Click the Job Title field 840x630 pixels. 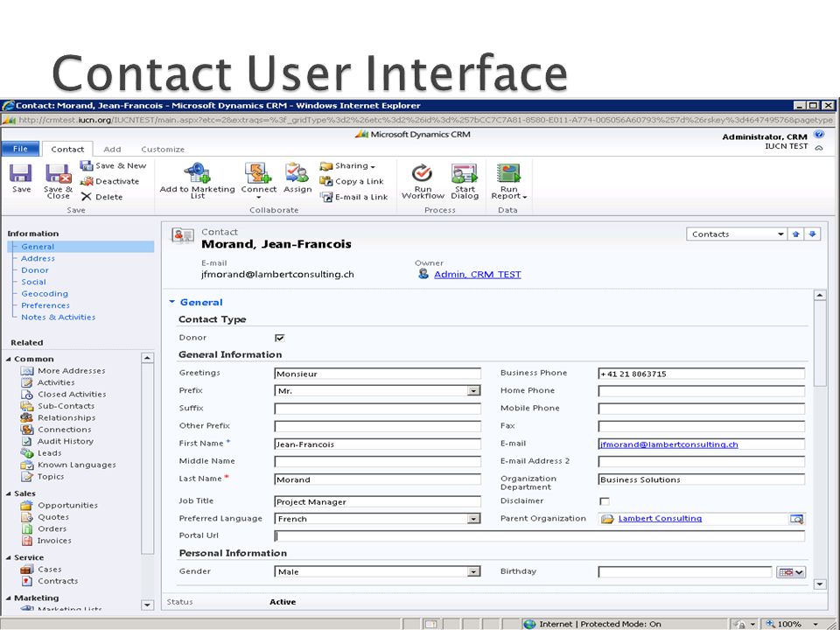(x=377, y=501)
